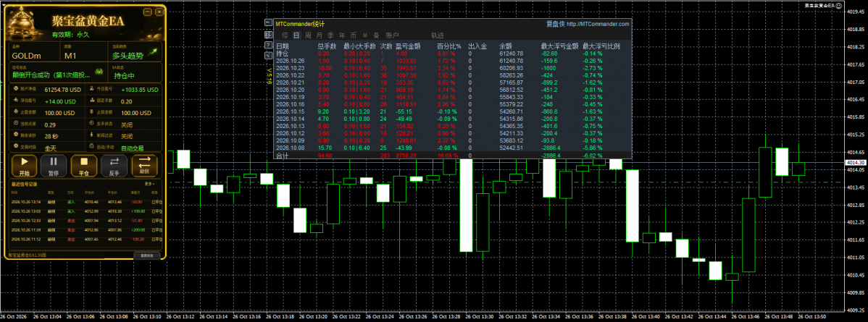The height and width of the screenshot is (322, 868).
Task: Click the 4014.30 current price label on the price axis
Action: pyautogui.click(x=856, y=163)
